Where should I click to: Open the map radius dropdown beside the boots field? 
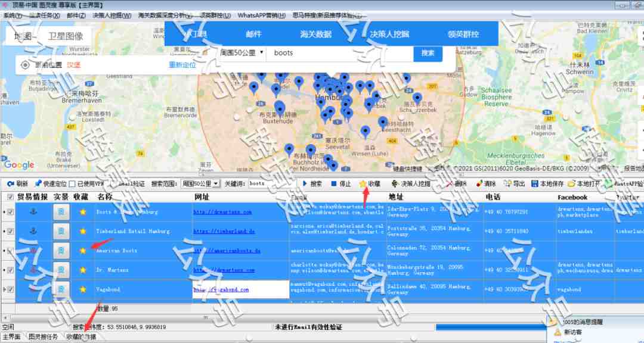point(241,53)
